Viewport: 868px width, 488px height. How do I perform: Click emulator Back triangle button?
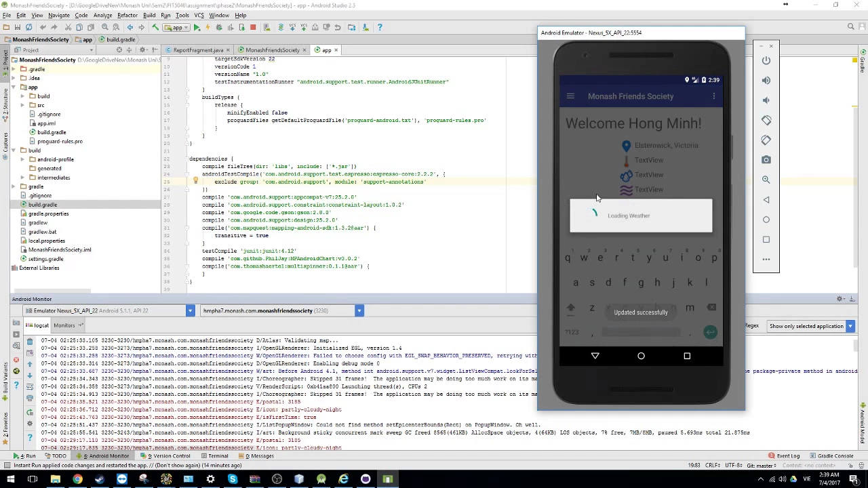coord(766,200)
